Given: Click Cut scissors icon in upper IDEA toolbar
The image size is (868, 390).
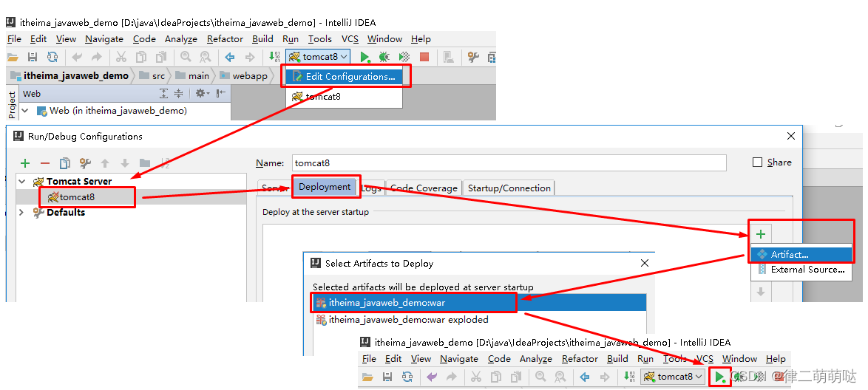Looking at the screenshot, I should click(x=121, y=56).
